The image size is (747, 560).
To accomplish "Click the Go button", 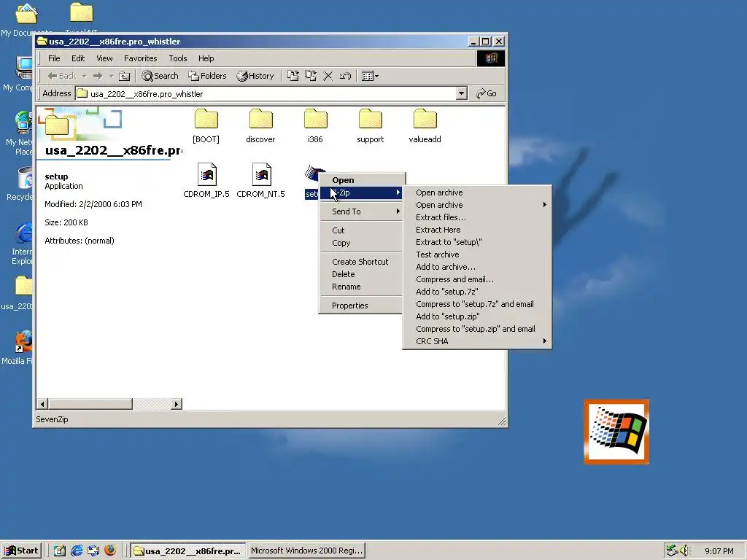I will point(487,93).
